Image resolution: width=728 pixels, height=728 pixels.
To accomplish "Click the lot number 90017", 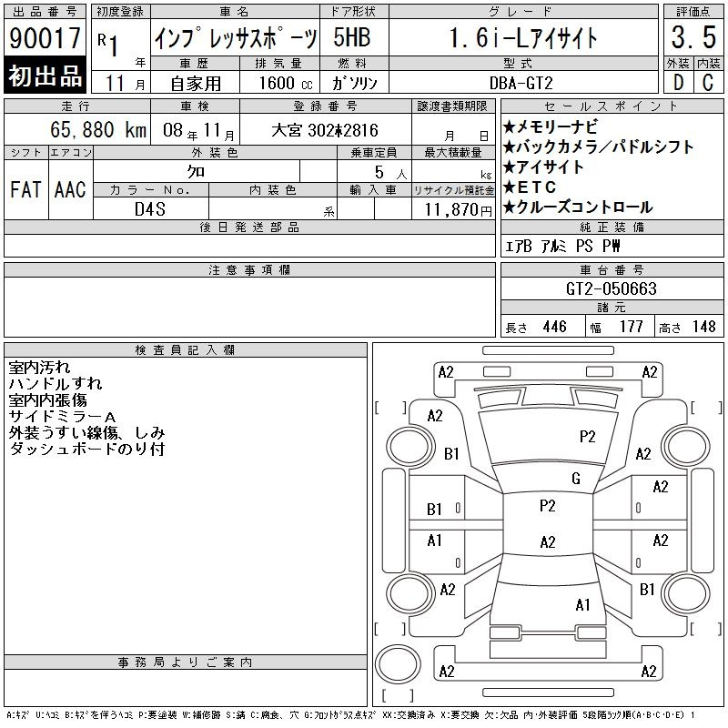I will pyautogui.click(x=45, y=39).
